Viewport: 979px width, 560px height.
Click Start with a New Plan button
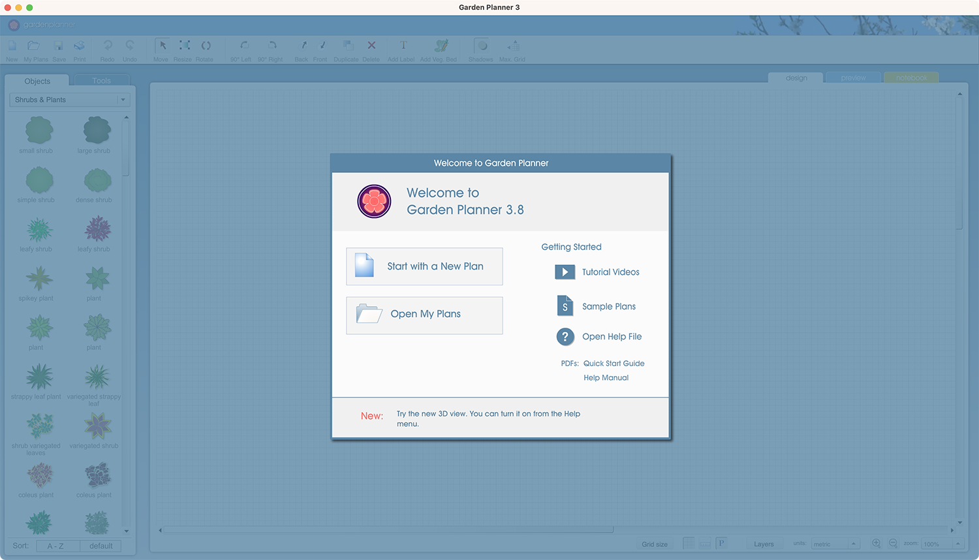(424, 266)
